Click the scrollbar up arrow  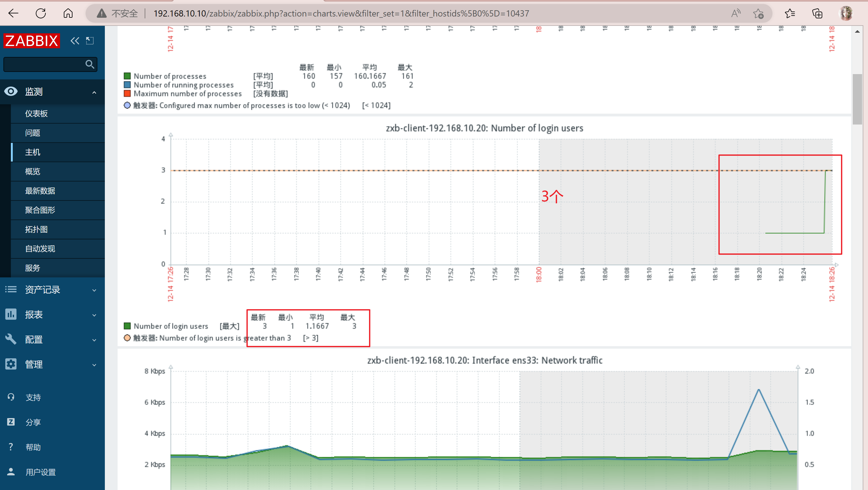tap(857, 31)
